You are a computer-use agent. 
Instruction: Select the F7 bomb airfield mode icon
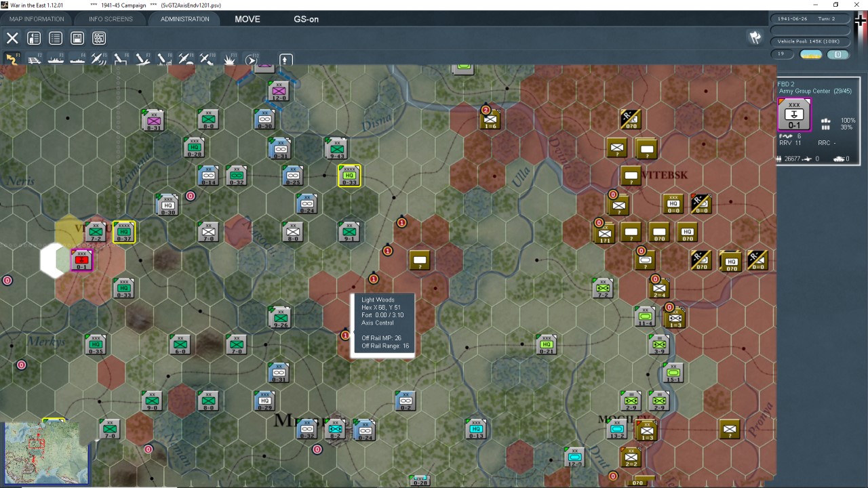142,60
